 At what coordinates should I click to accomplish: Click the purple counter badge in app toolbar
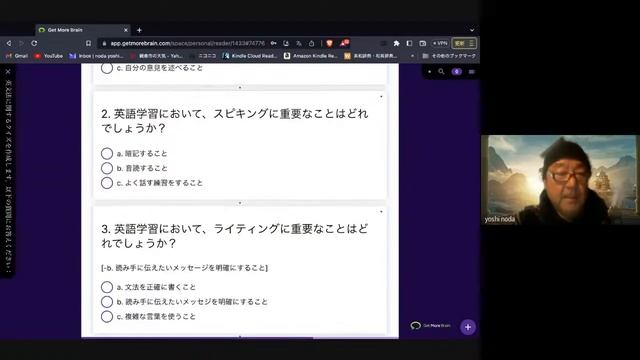tap(457, 72)
